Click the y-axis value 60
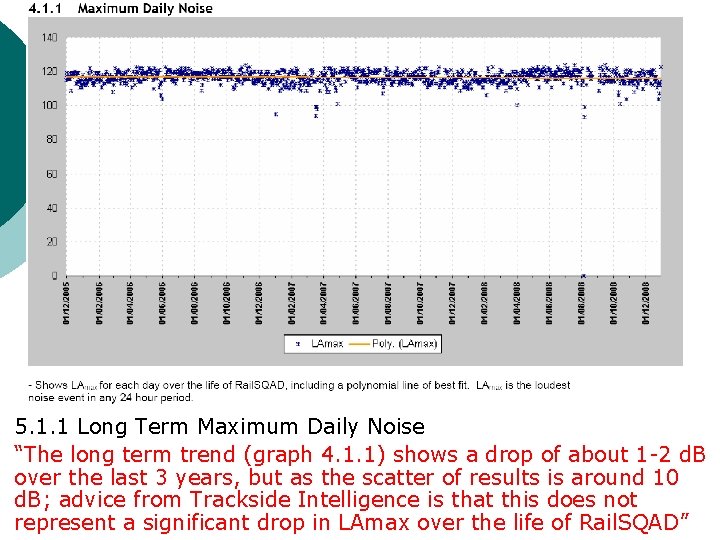720x540 pixels. (x=52, y=174)
